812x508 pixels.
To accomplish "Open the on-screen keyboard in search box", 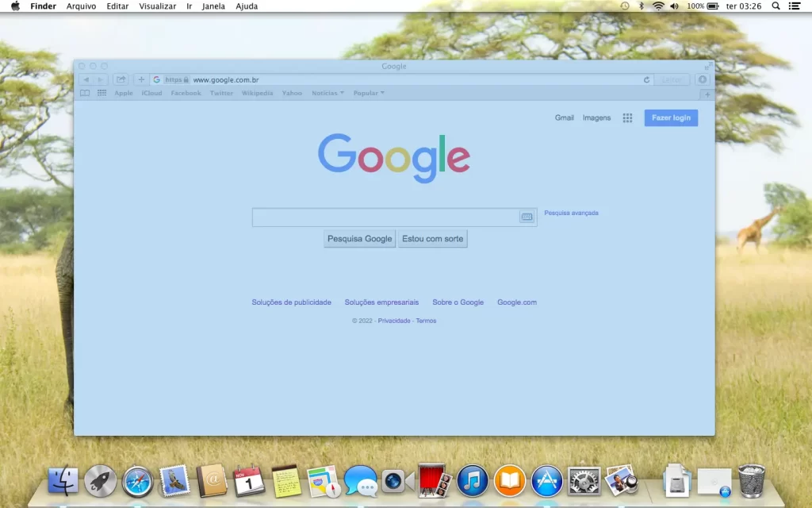I will point(527,217).
